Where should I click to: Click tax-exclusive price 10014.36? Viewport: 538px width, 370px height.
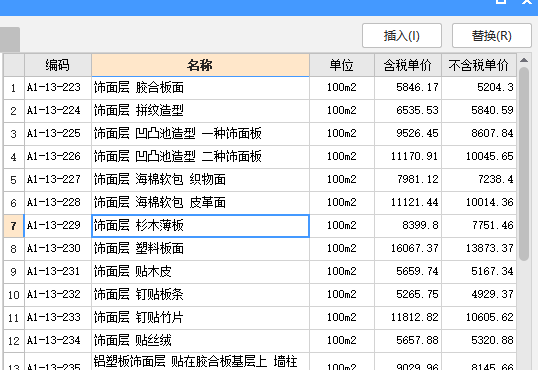479,203
